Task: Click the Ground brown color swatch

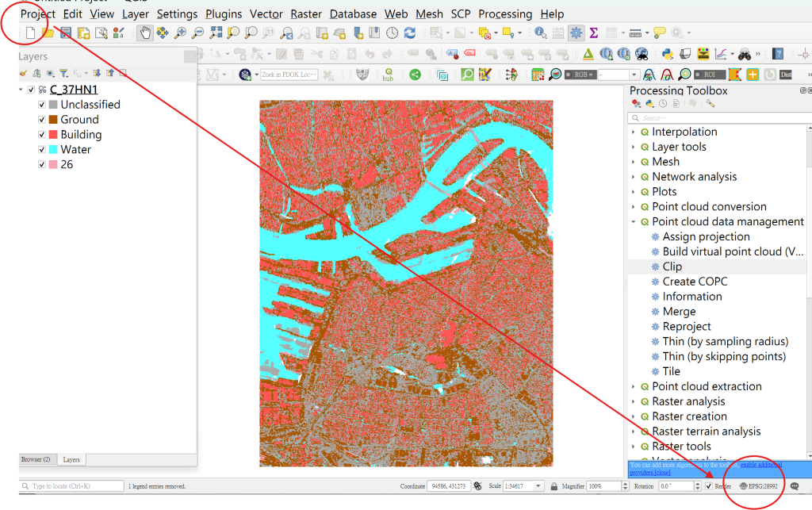Action: 53,120
